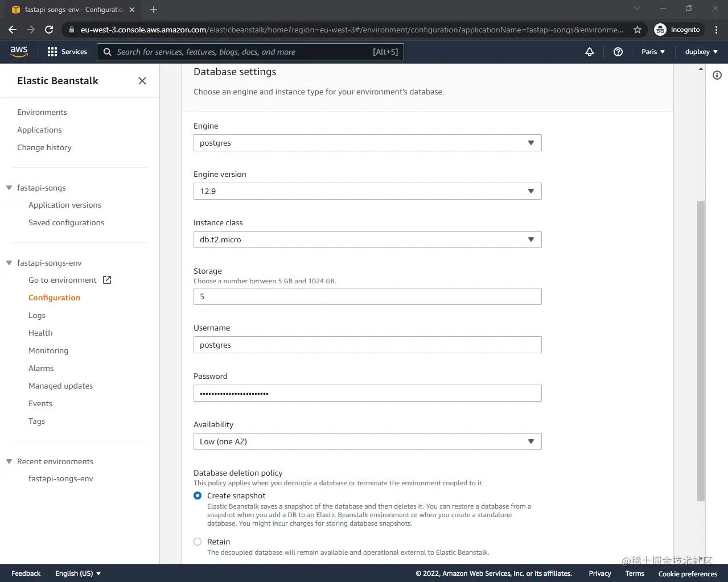
Task: Click the browser back arrow
Action: click(x=13, y=30)
